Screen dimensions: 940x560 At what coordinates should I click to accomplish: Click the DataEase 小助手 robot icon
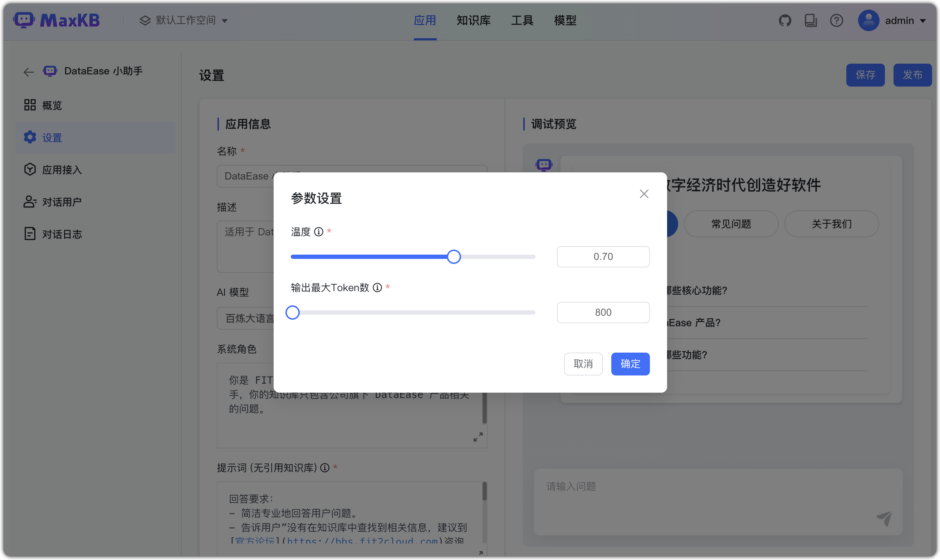(50, 71)
